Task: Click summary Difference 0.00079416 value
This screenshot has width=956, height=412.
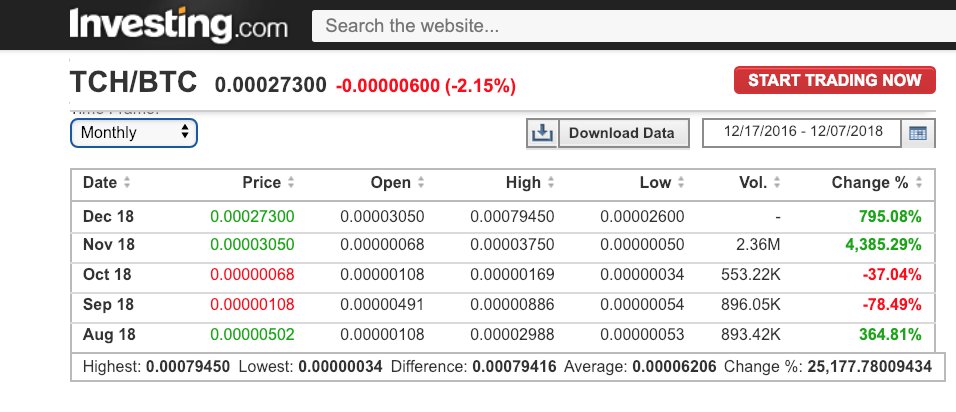Action: tap(515, 367)
